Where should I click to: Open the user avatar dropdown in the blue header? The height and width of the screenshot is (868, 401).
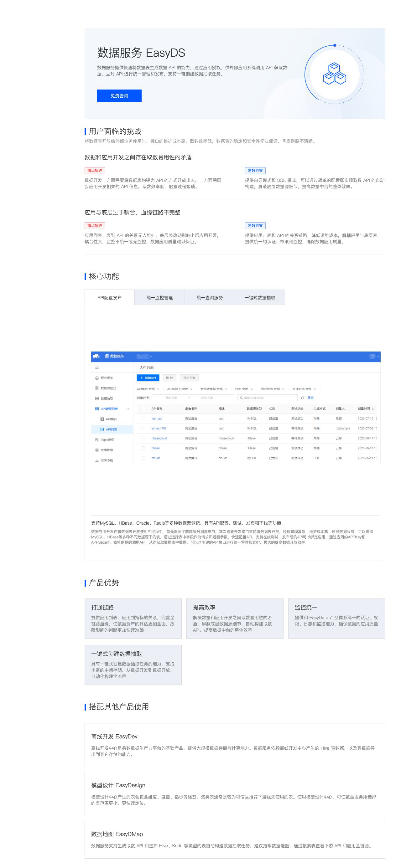pos(374,356)
